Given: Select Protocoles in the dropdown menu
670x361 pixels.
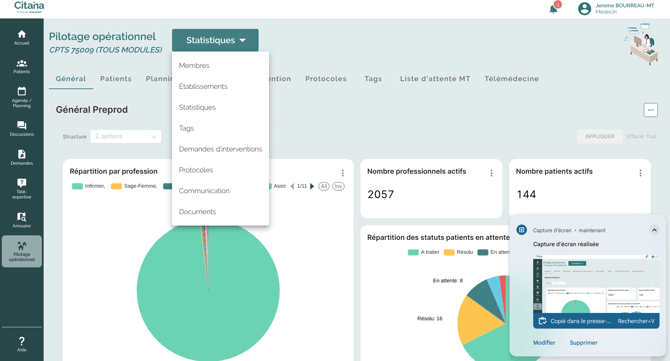Looking at the screenshot, I should point(220,170).
